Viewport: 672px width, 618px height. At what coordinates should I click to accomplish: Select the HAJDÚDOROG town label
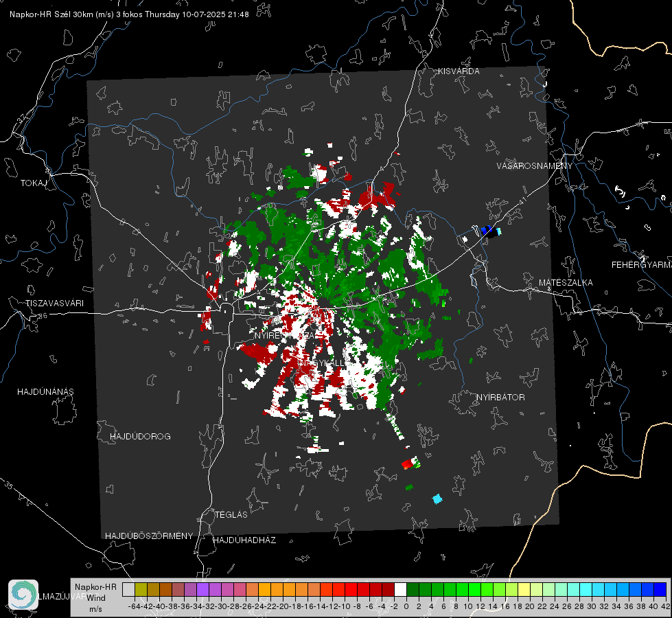pos(140,436)
